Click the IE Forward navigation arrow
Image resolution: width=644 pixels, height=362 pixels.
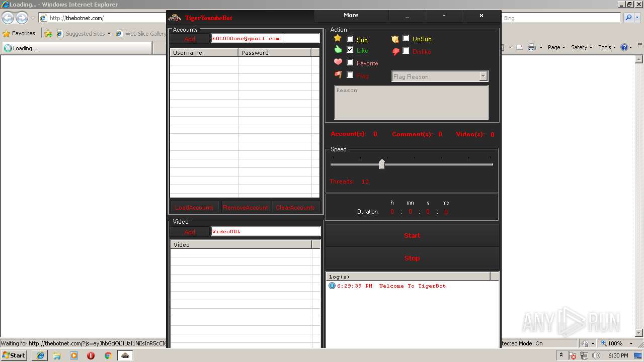pos(22,18)
